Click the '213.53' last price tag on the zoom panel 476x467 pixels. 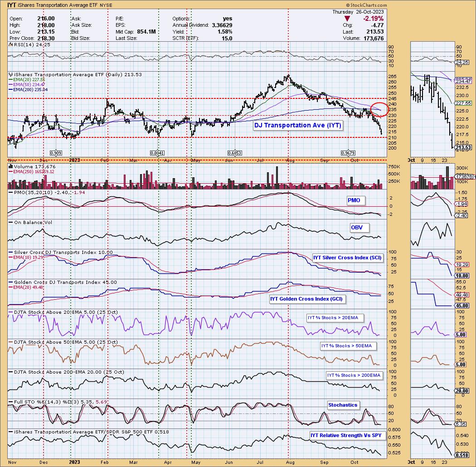pos(463,147)
